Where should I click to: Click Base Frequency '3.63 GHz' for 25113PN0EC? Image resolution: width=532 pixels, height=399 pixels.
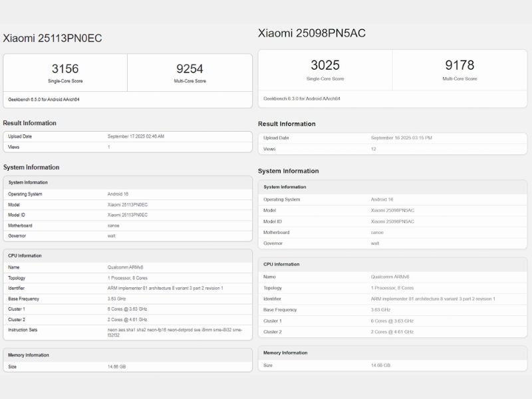point(117,299)
